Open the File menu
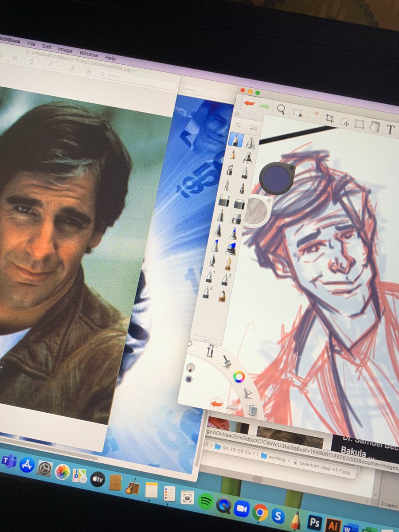The image size is (399, 532). pos(31,44)
